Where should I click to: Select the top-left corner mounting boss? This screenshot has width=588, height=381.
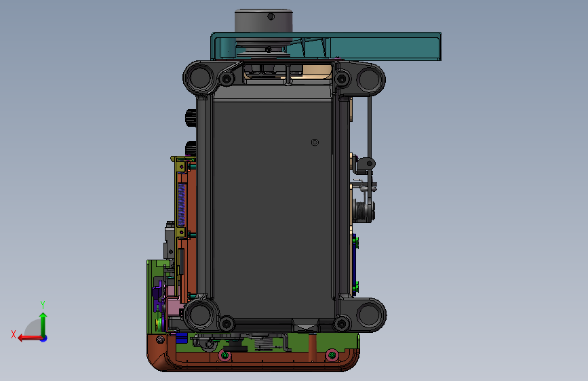coord(199,77)
